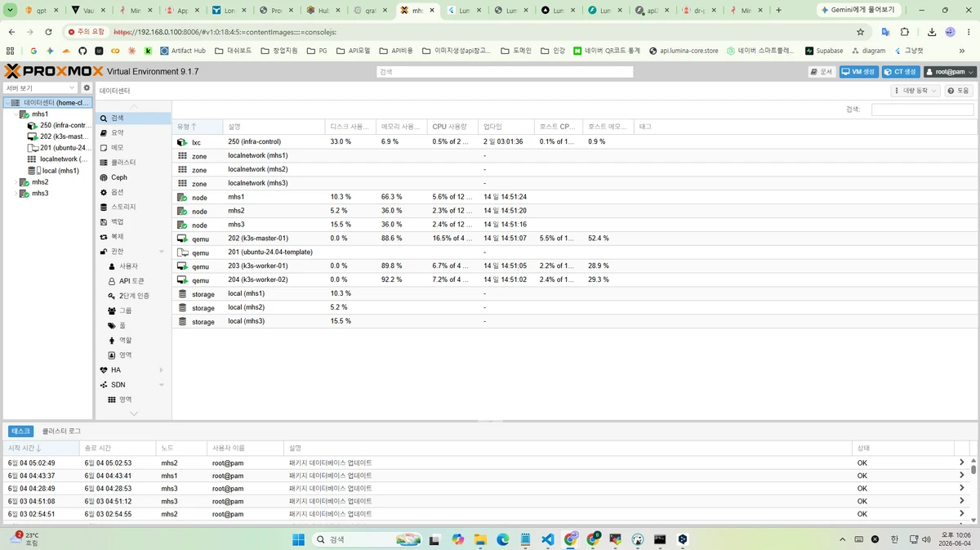Open the 검색 (Search) item in side menu
Image resolution: width=980 pixels, height=550 pixels.
(x=133, y=118)
